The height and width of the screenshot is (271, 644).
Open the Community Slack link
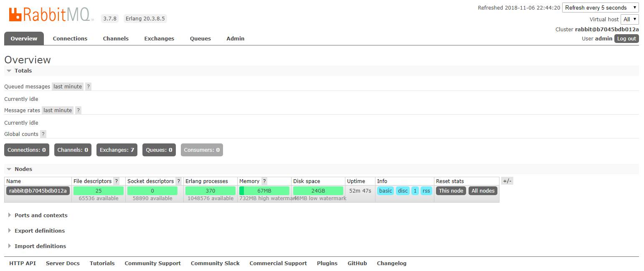215,263
